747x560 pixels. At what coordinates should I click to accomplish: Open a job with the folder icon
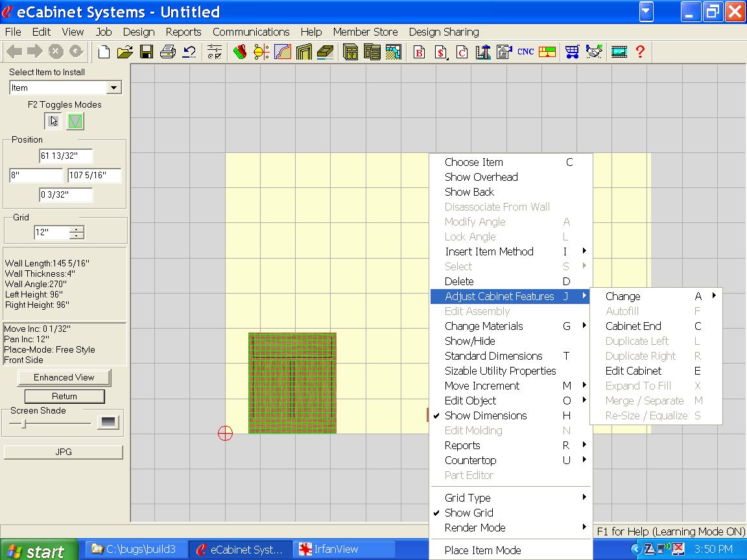[124, 51]
